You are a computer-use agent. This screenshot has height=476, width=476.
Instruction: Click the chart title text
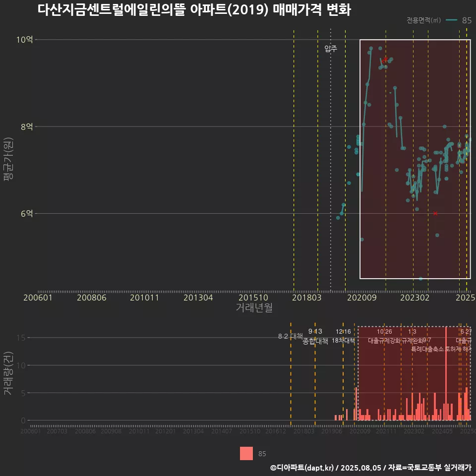click(x=194, y=10)
